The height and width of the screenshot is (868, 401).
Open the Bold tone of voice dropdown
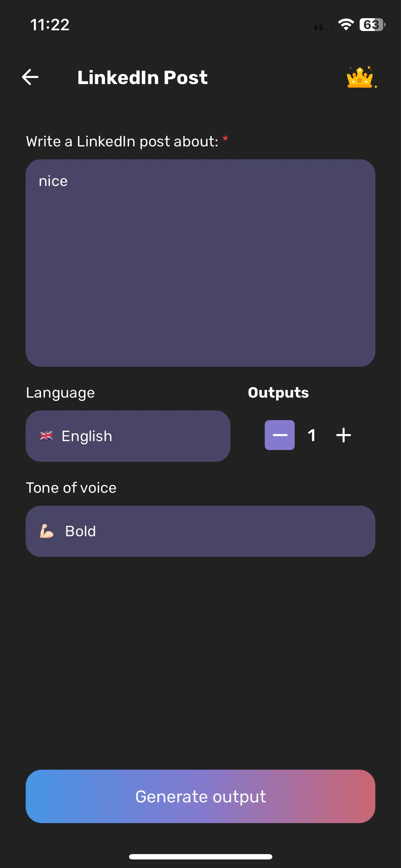pyautogui.click(x=200, y=531)
